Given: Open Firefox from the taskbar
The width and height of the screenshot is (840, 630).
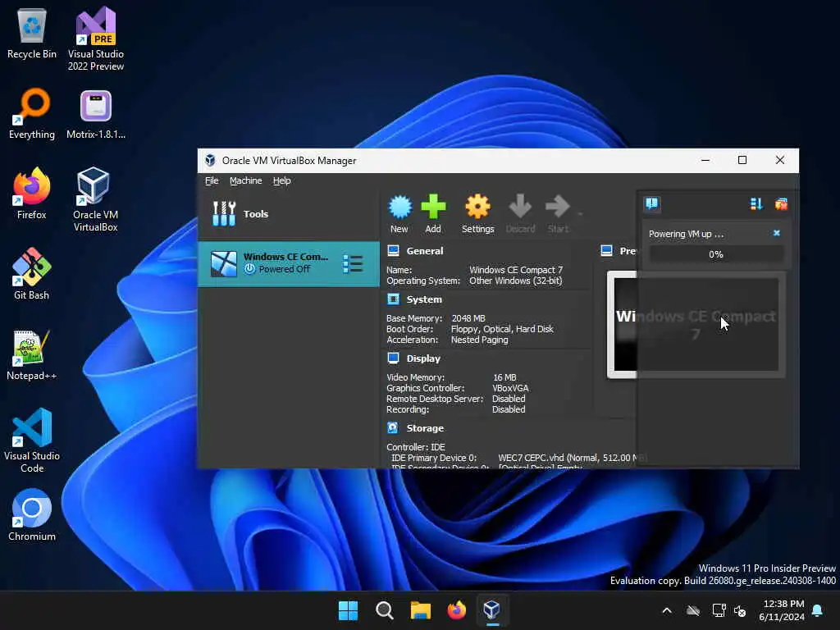Looking at the screenshot, I should click(x=456, y=610).
